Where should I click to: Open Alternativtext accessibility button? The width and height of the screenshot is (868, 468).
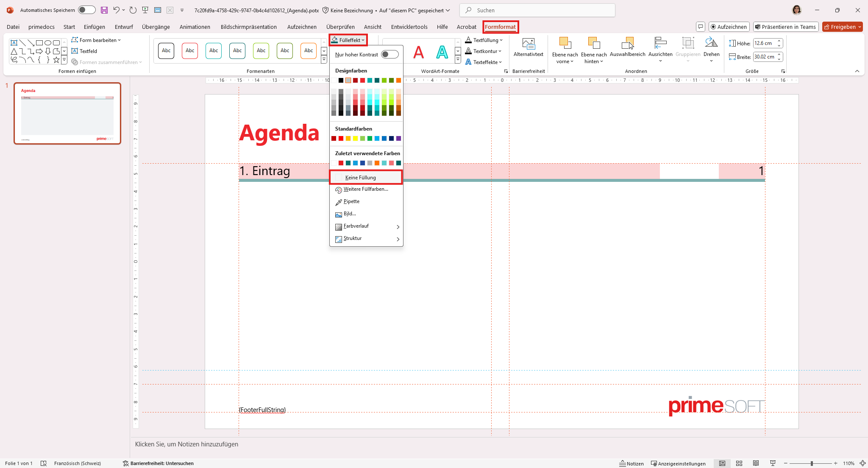pyautogui.click(x=529, y=47)
